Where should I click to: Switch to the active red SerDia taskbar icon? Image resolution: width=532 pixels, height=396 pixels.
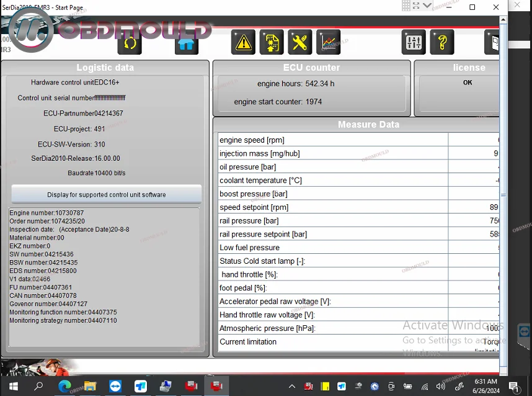coord(216,386)
